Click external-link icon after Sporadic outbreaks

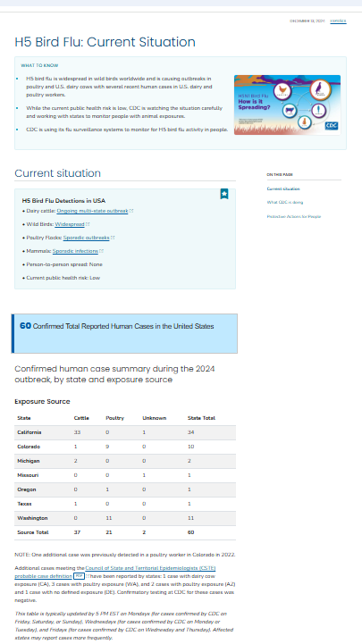tap(113, 238)
